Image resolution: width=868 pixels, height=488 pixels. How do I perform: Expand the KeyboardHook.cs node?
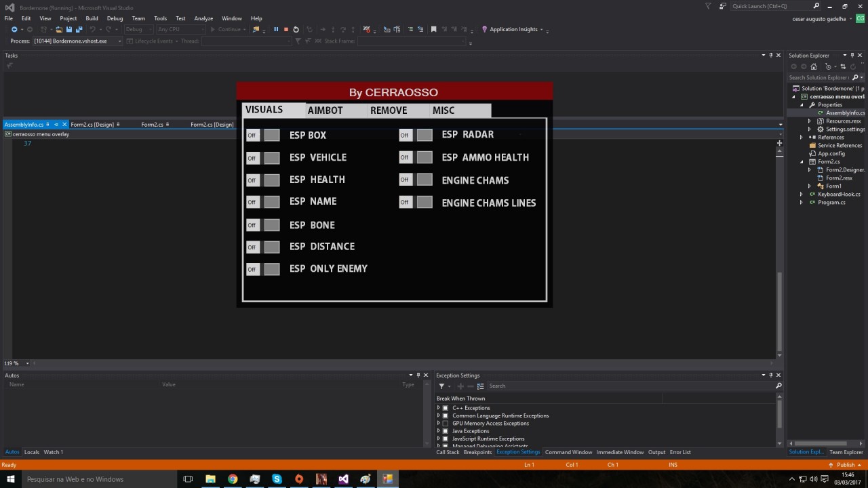802,195
